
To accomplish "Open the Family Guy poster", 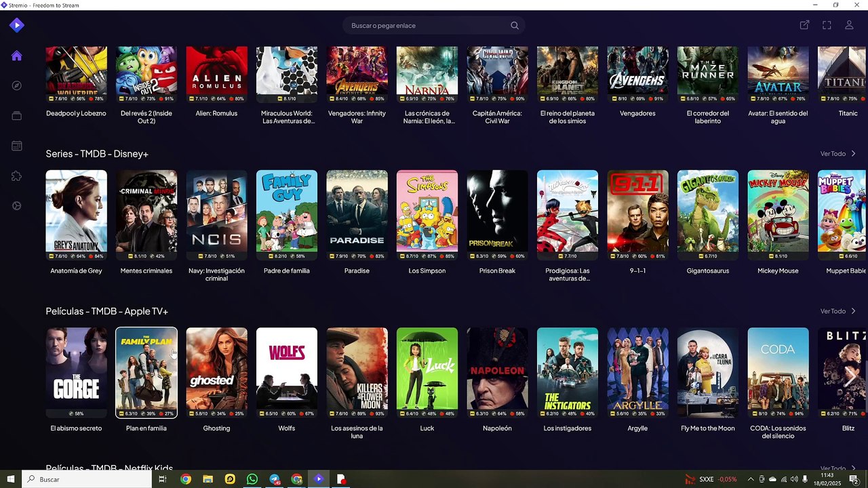I will pos(287,215).
